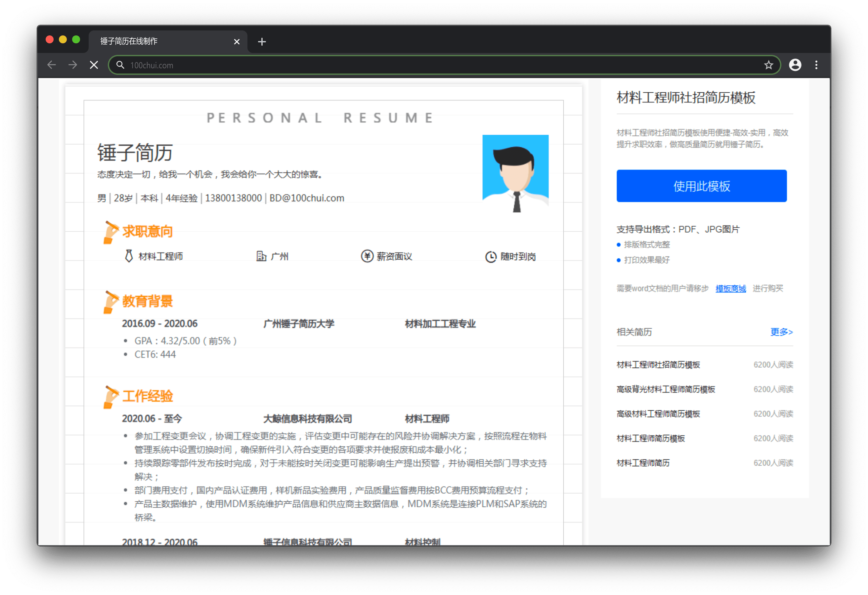Click the 锤子简历 name heading
Screen dimensions: 868x595
135,153
